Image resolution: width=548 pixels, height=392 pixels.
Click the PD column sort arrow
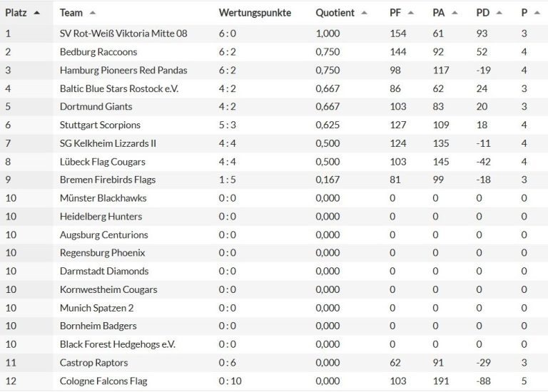click(498, 13)
